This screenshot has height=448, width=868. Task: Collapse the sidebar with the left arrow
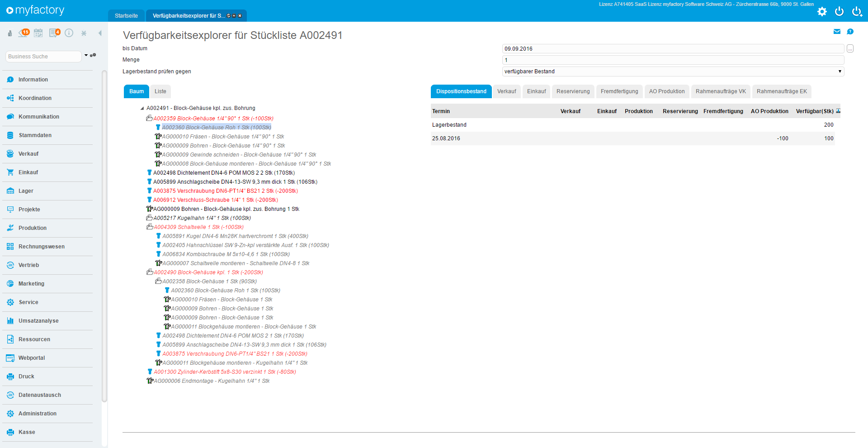[100, 33]
